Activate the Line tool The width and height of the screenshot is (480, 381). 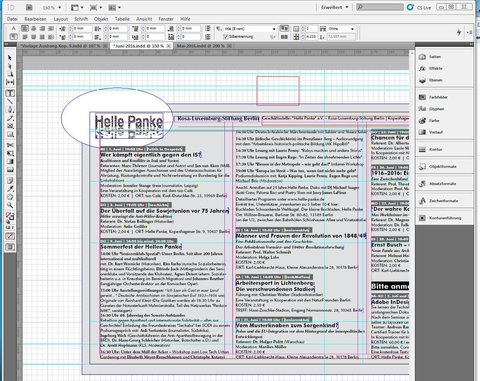(x=10, y=102)
